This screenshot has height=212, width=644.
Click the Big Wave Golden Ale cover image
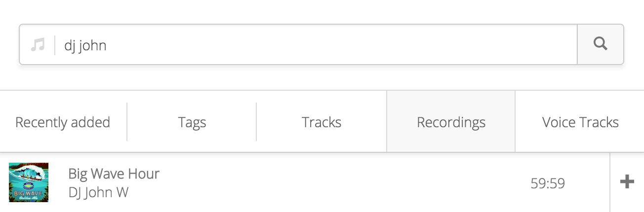coord(29,182)
